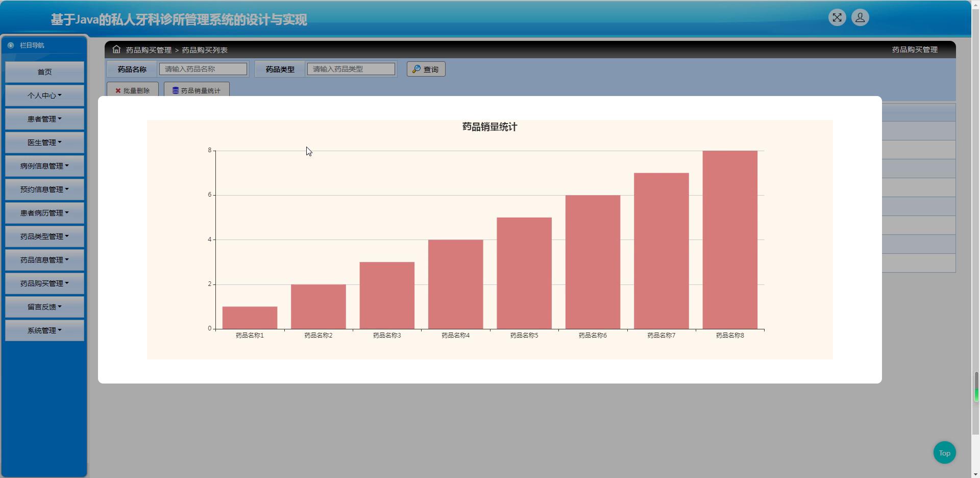The width and height of the screenshot is (980, 478).
Task: Expand the 系统管理 menu
Action: point(45,330)
